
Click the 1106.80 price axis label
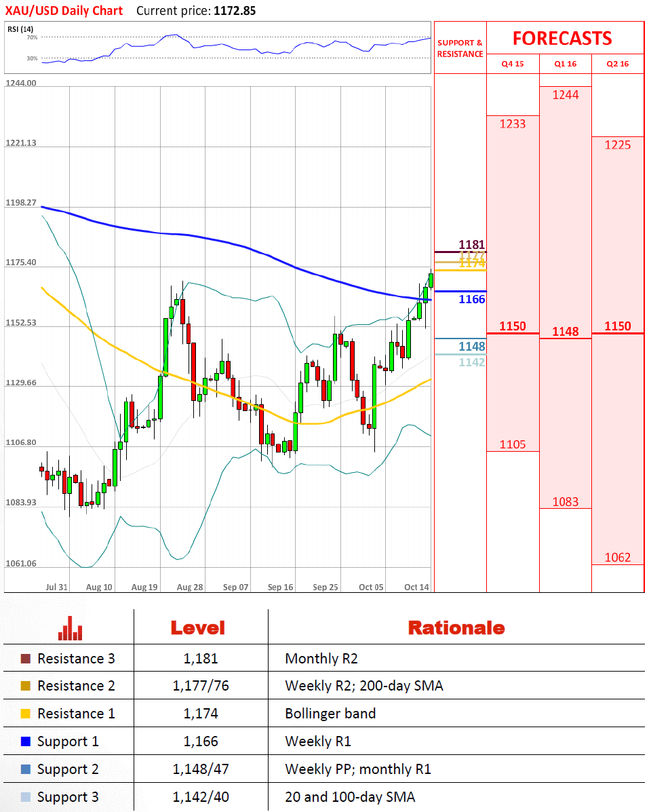pos(21,443)
